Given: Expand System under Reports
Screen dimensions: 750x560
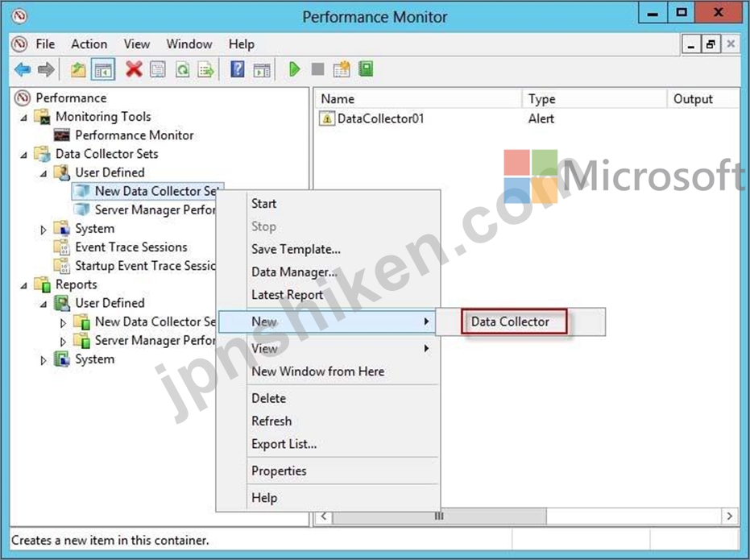Looking at the screenshot, I should click(x=44, y=361).
